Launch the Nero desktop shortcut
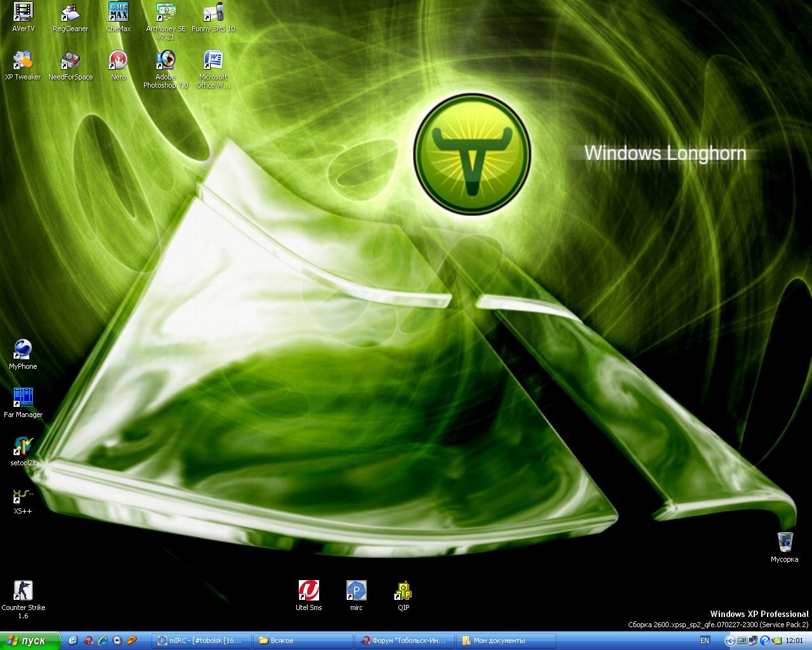Screen dimensions: 812x650 [118, 65]
